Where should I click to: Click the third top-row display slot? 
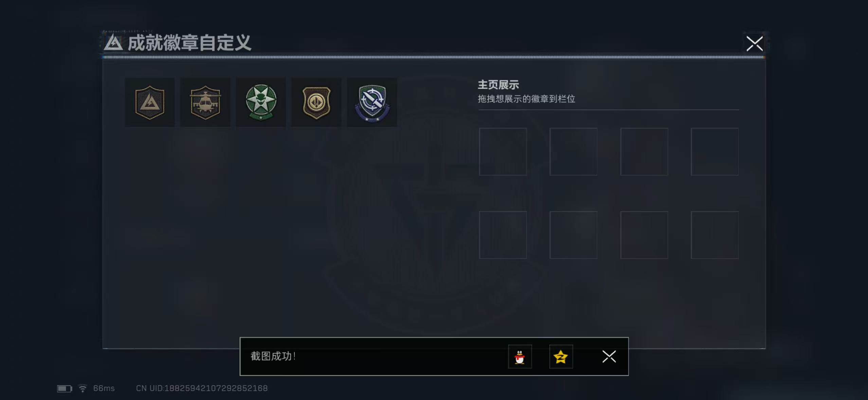pos(644,152)
